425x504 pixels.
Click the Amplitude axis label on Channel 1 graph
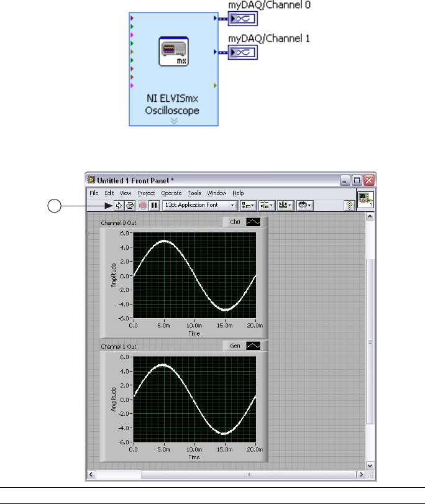pos(114,399)
